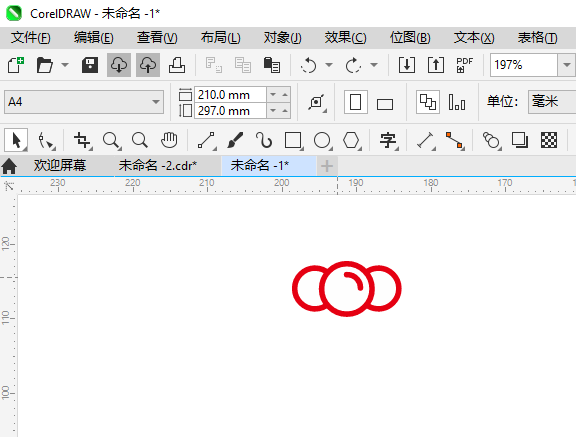Switch to the 未命名 -2.cdr* tab
576x437 pixels.
pyautogui.click(x=158, y=166)
